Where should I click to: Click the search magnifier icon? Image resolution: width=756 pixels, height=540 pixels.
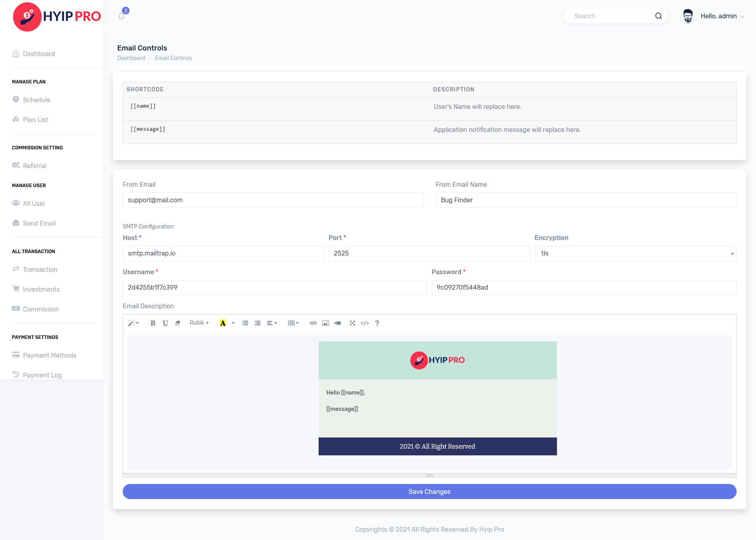658,16
